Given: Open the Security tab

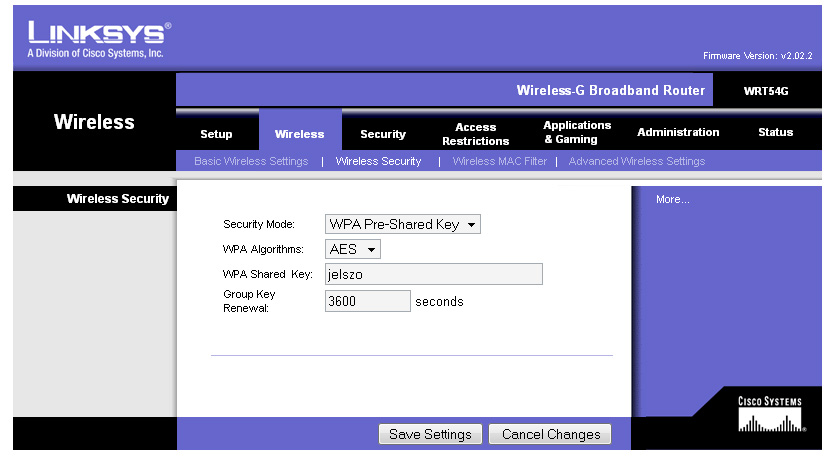Looking at the screenshot, I should click(x=383, y=134).
